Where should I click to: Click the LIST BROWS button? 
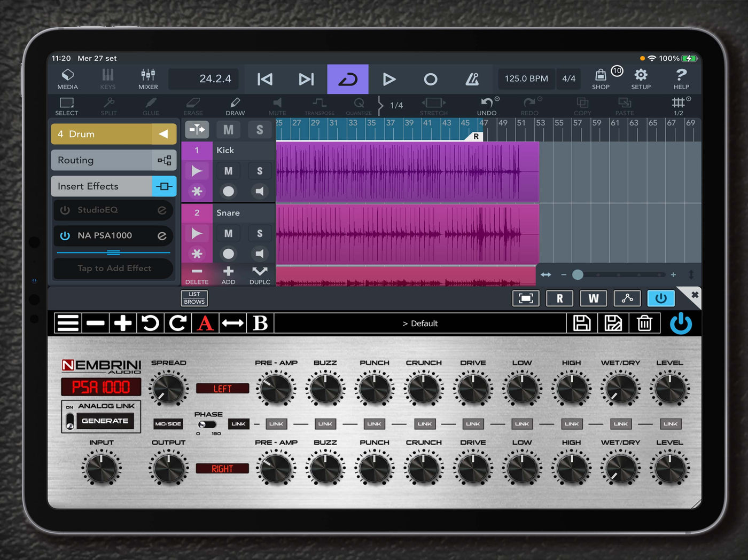(x=194, y=298)
